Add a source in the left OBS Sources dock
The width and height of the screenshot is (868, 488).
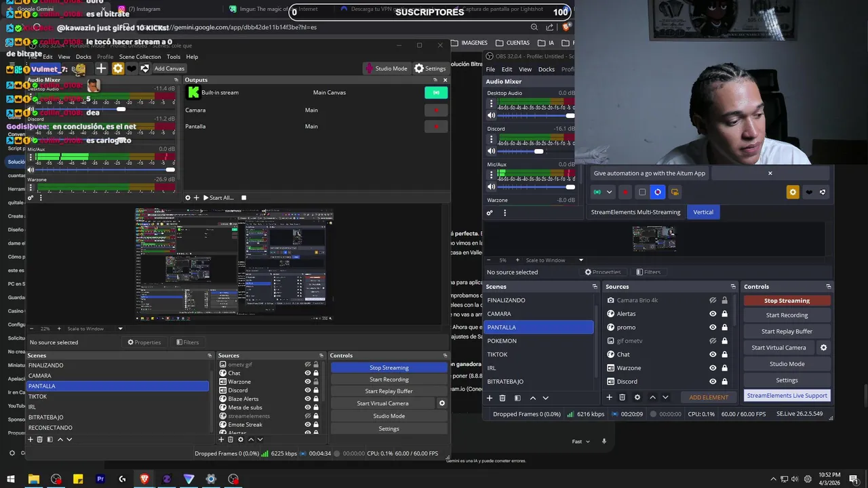coord(221,439)
